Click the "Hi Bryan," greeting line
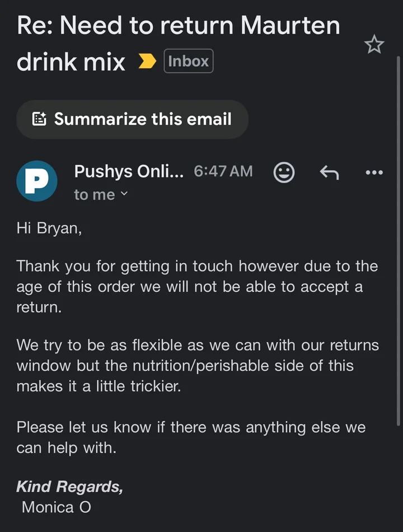Screen dimensions: 403x532 (49, 230)
